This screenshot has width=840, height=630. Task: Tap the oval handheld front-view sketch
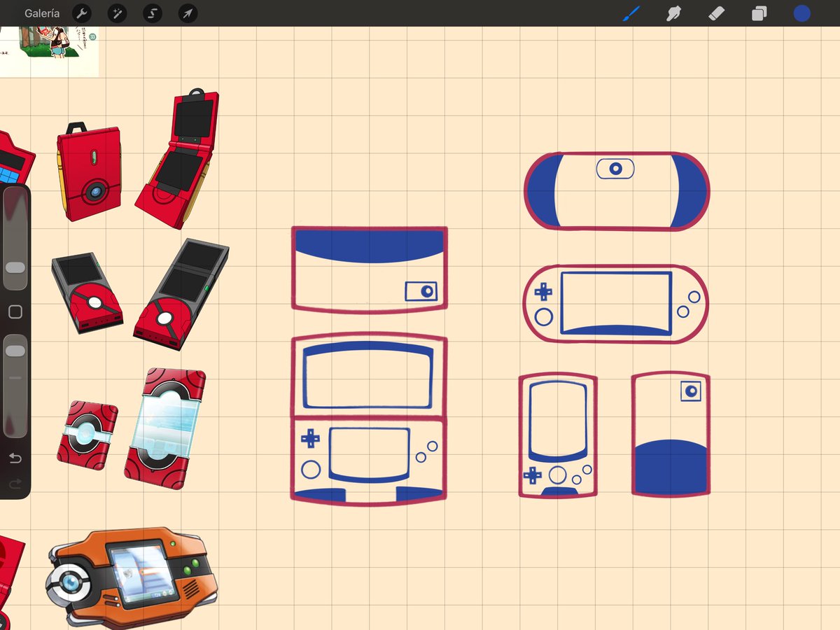coord(616,304)
